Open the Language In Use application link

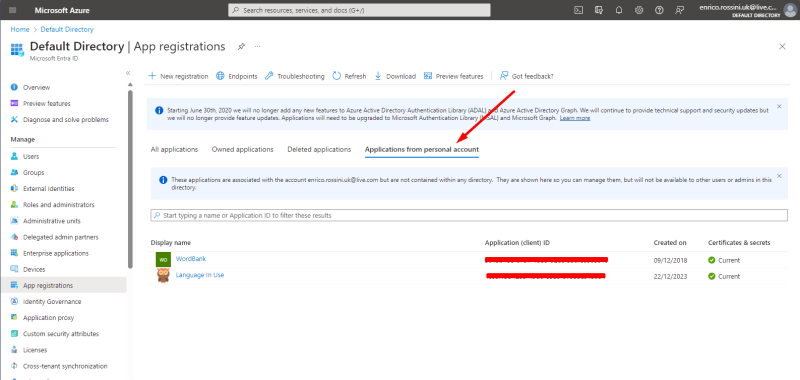click(200, 275)
